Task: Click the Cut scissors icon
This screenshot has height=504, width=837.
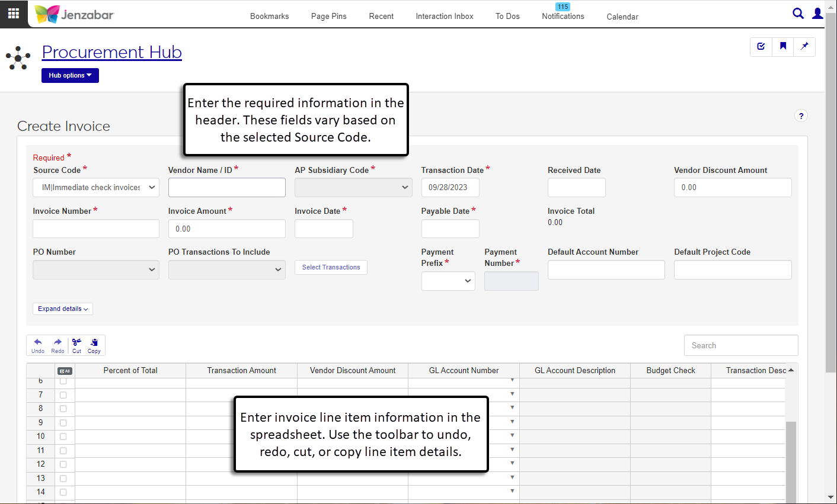Action: point(77,345)
